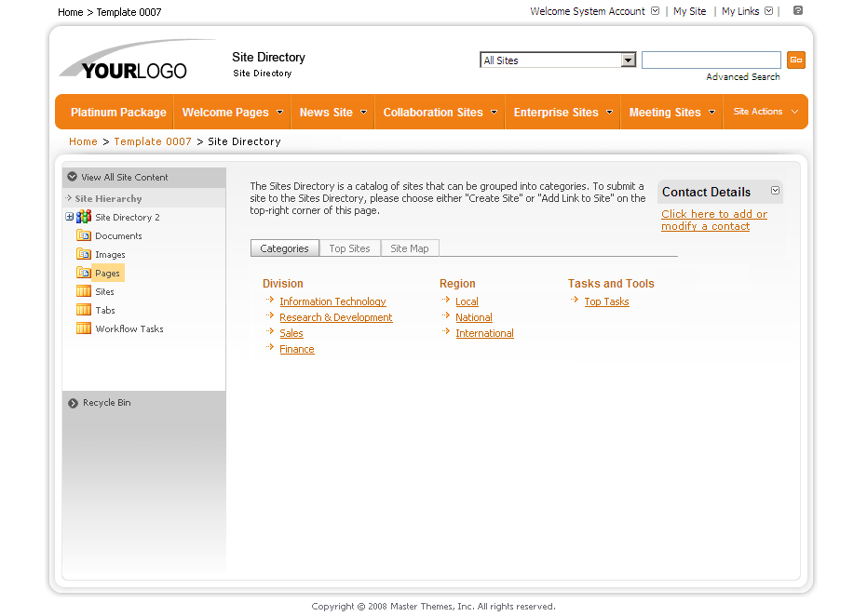Switch to the Site Map tab
The image size is (867, 616).
tap(410, 248)
